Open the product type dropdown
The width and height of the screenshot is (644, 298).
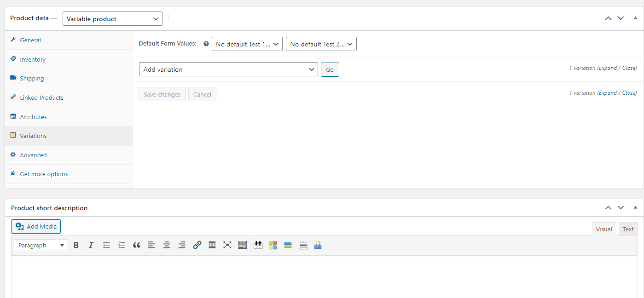[112, 19]
